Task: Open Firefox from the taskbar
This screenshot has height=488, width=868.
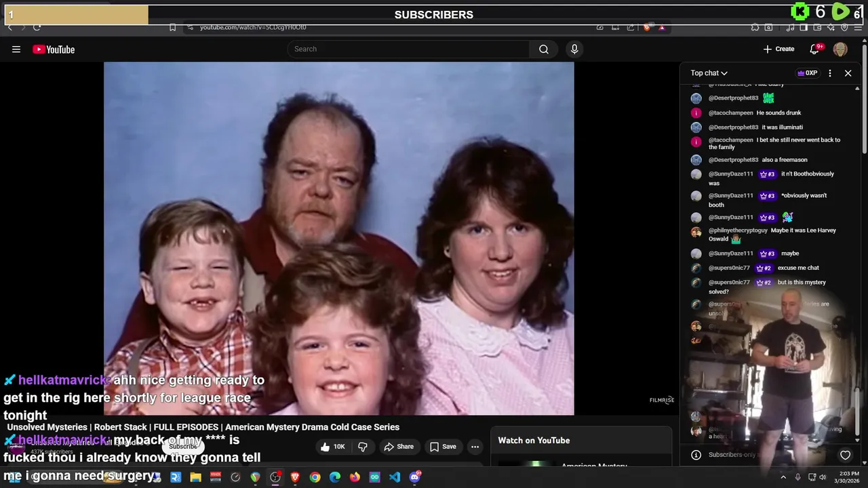Action: click(355, 477)
